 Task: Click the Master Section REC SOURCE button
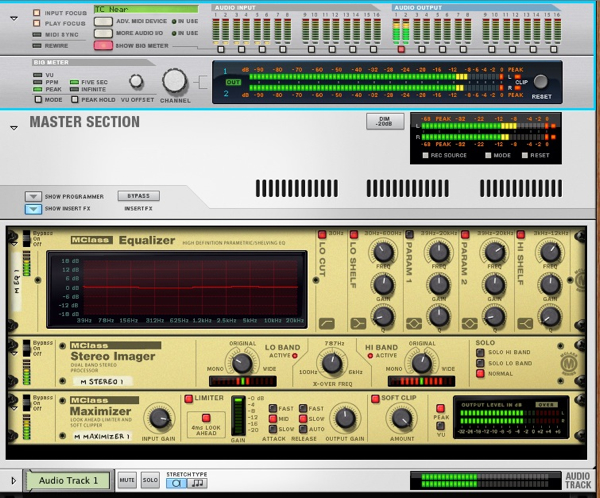(425, 155)
